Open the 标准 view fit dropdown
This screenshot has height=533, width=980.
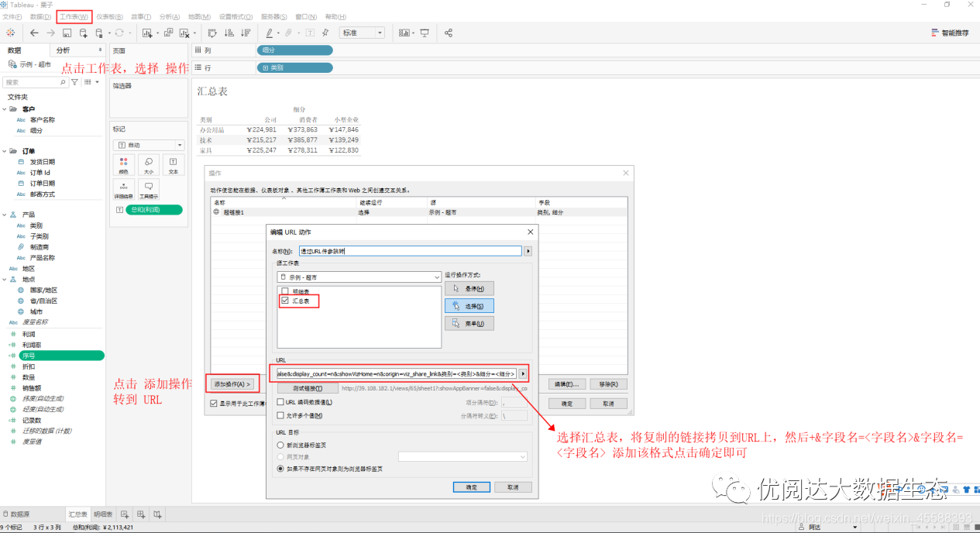363,33
